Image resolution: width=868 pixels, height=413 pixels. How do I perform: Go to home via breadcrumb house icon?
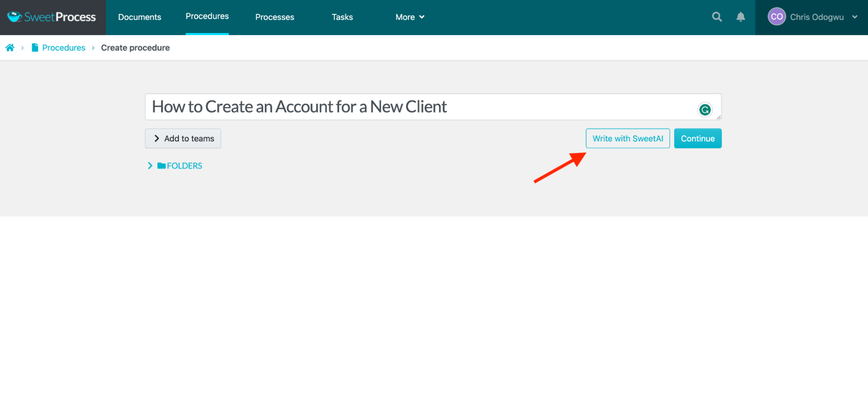(10, 48)
